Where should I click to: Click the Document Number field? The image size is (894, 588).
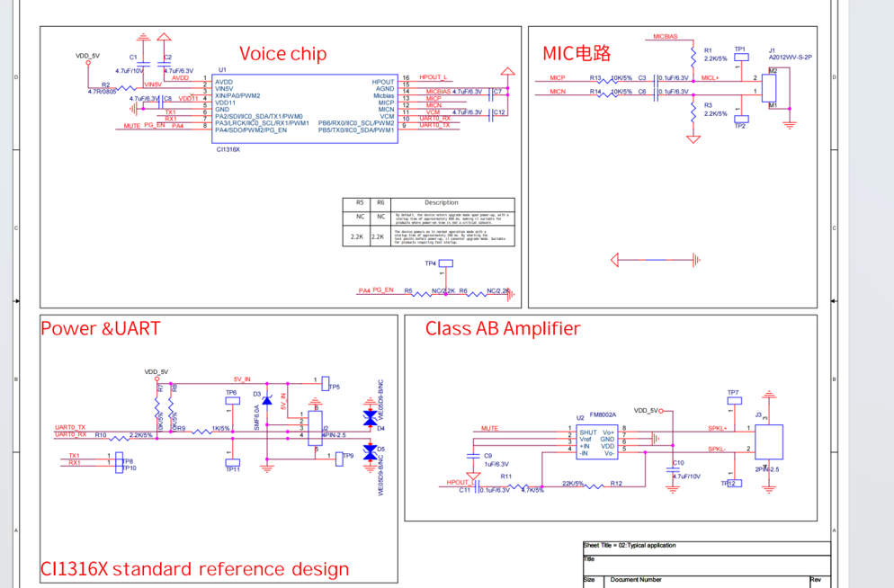pos(637,580)
